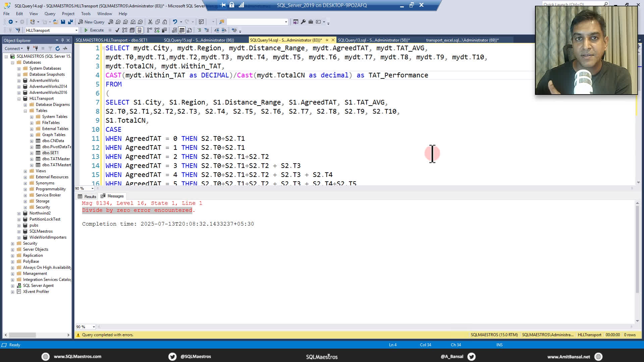
Task: Click the Decrease Indent icon
Action: click(x=217, y=30)
